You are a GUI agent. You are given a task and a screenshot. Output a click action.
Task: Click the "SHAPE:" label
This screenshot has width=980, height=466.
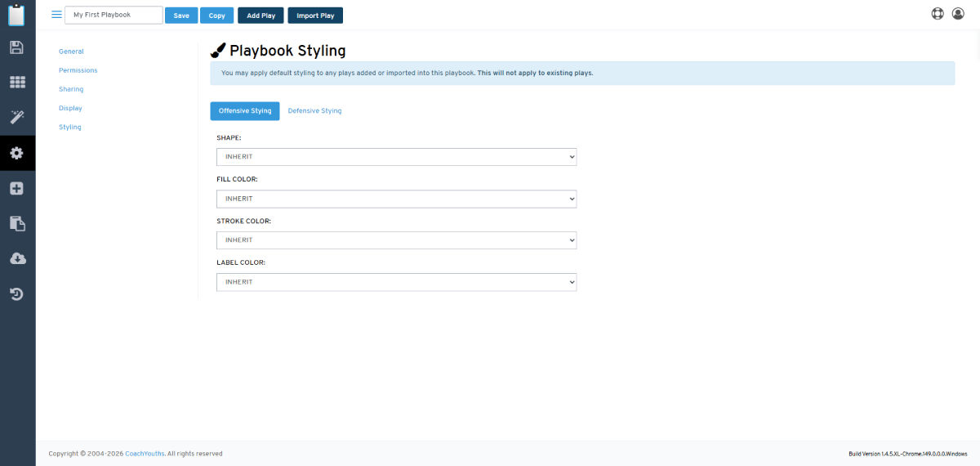[229, 138]
